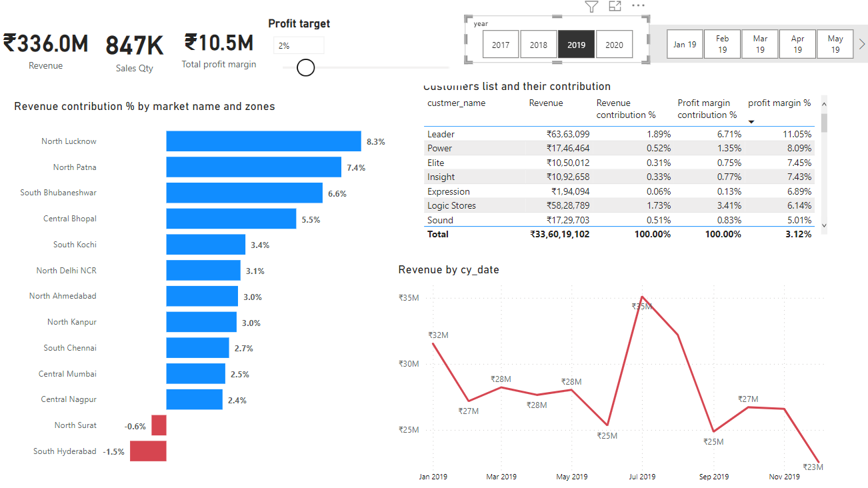Screen dimensions: 868x488
Task: Click the Central Bhopal bar
Action: pyautogui.click(x=231, y=219)
